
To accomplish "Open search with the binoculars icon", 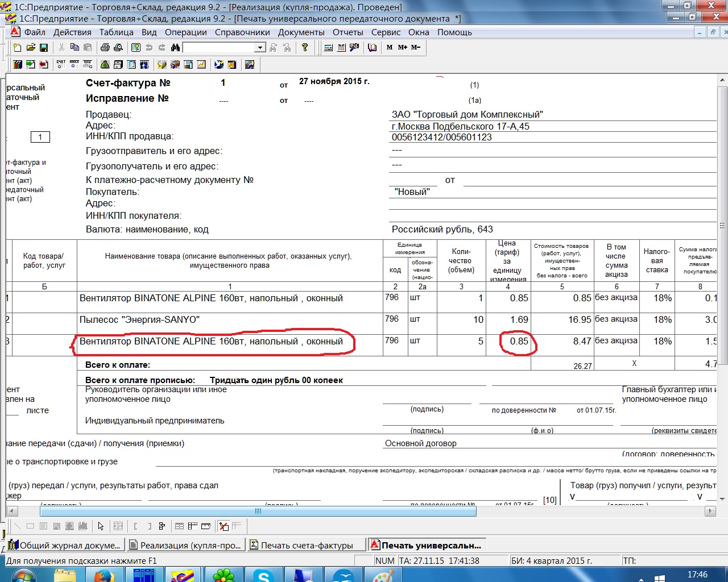I will [x=175, y=48].
